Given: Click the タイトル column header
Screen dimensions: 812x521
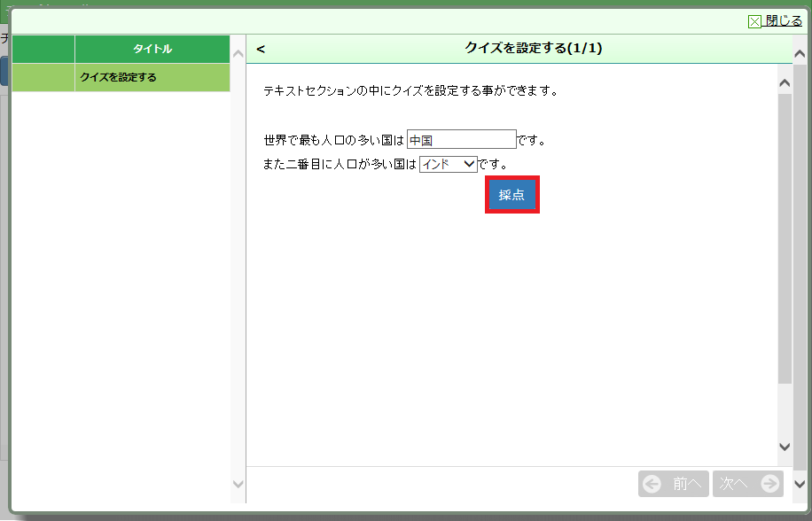Looking at the screenshot, I should tap(152, 49).
